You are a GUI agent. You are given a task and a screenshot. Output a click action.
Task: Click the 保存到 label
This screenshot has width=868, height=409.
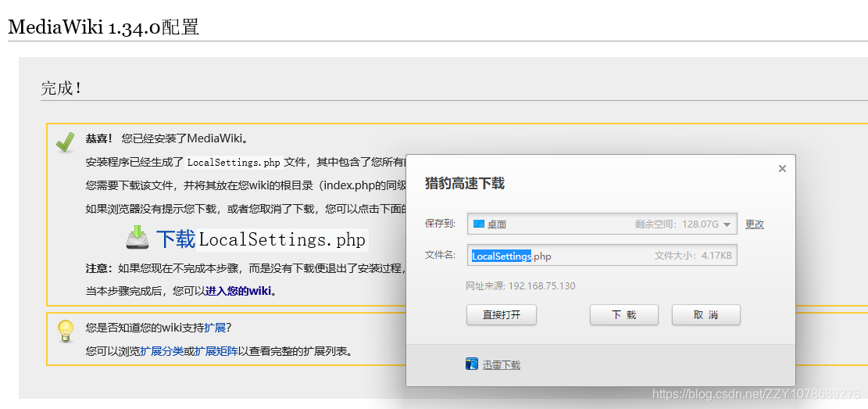point(440,224)
